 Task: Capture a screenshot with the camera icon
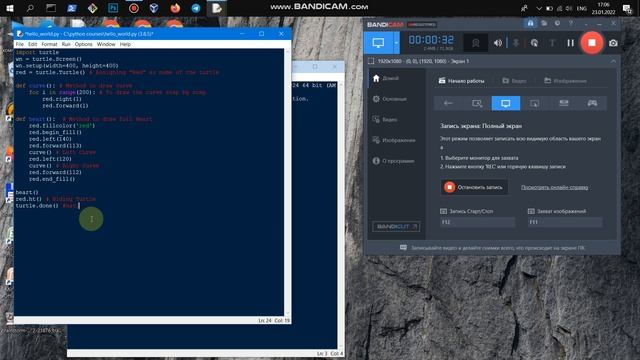tap(613, 43)
